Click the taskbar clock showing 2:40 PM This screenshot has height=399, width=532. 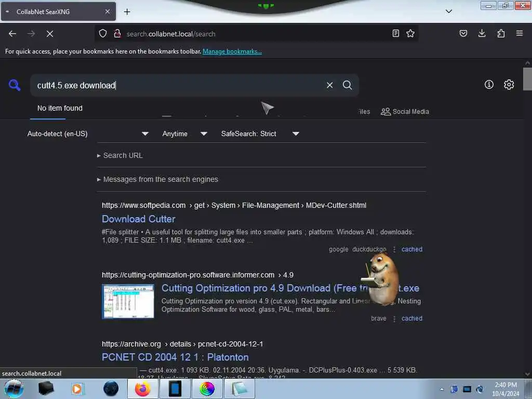506,389
